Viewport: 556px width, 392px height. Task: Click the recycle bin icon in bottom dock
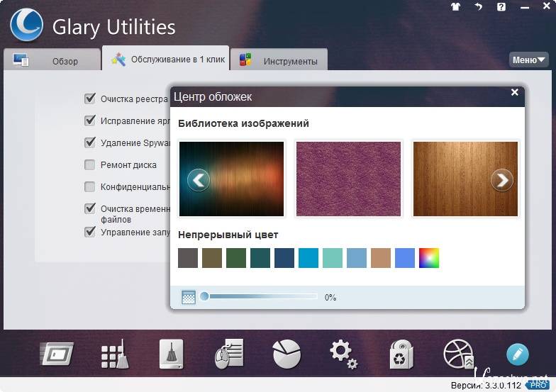[401, 354]
